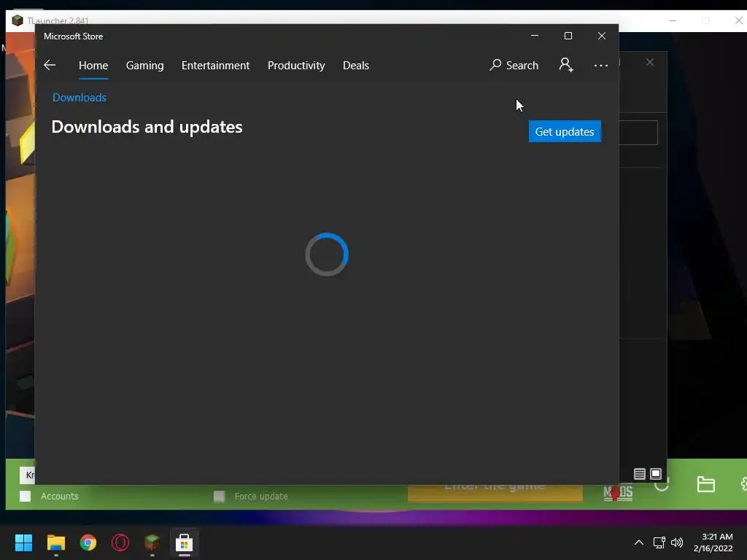The height and width of the screenshot is (560, 747).
Task: Open the network tray icon
Action: pos(659,542)
